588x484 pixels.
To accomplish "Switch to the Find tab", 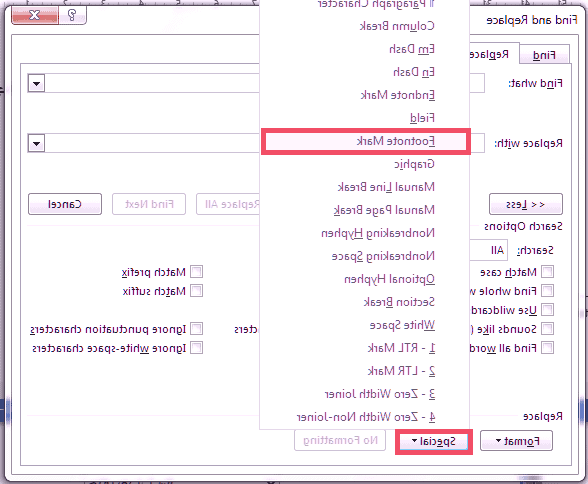I will 544,55.
